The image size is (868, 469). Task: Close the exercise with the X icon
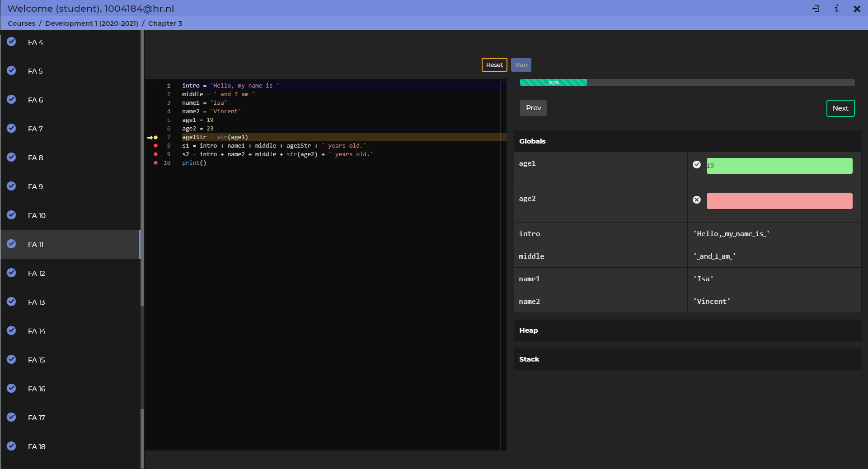[857, 9]
